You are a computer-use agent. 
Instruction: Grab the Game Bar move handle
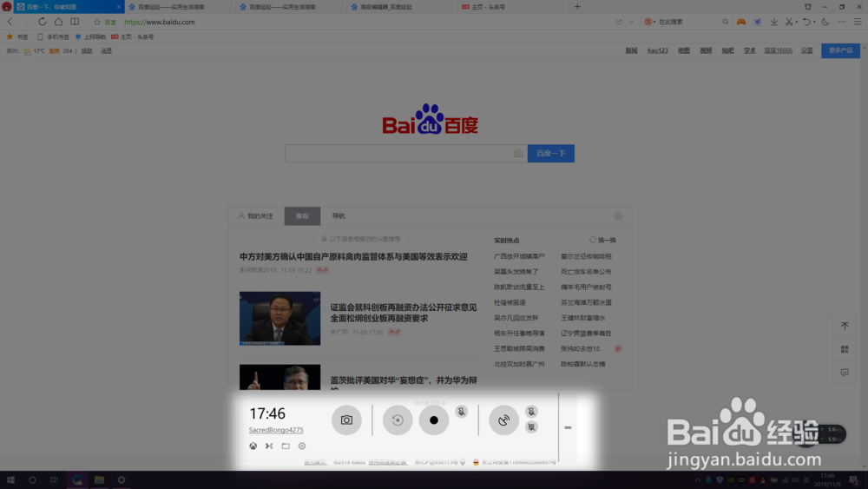point(568,427)
